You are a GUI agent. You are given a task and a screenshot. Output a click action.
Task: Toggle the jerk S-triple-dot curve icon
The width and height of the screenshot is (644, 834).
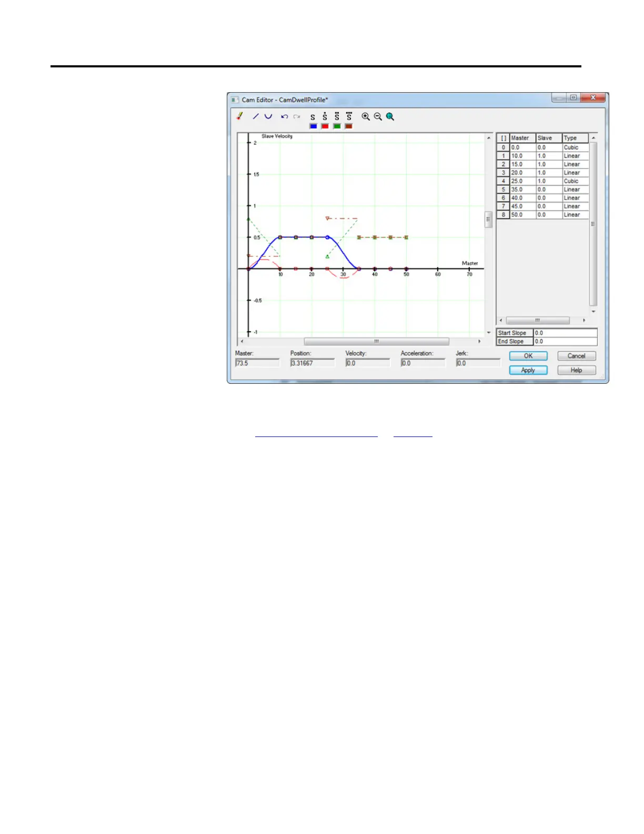click(x=349, y=116)
